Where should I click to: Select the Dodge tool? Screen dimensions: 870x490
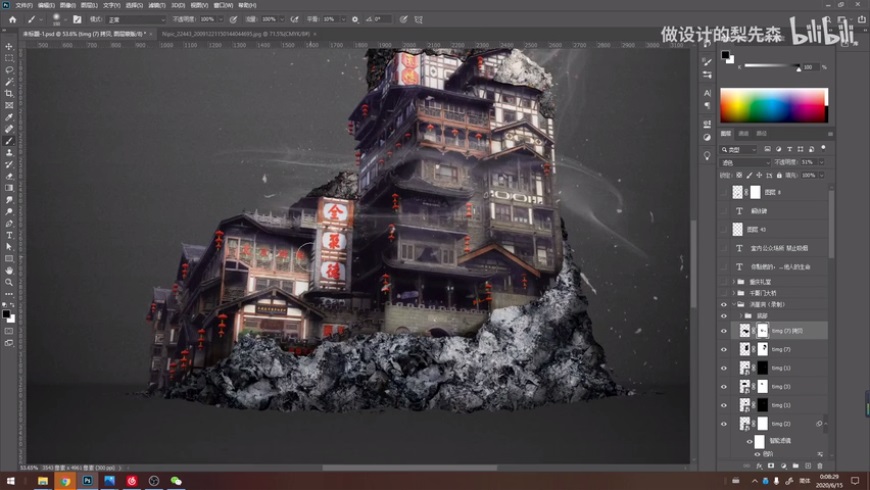(x=9, y=211)
